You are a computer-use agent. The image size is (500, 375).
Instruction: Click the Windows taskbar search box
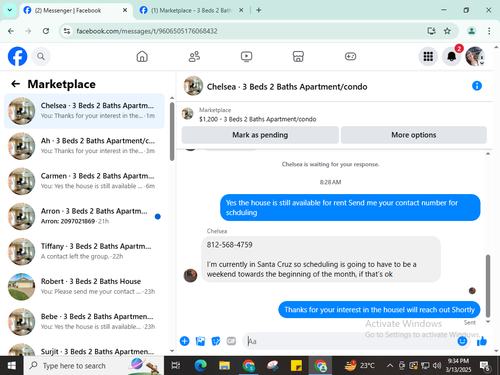tap(94, 366)
